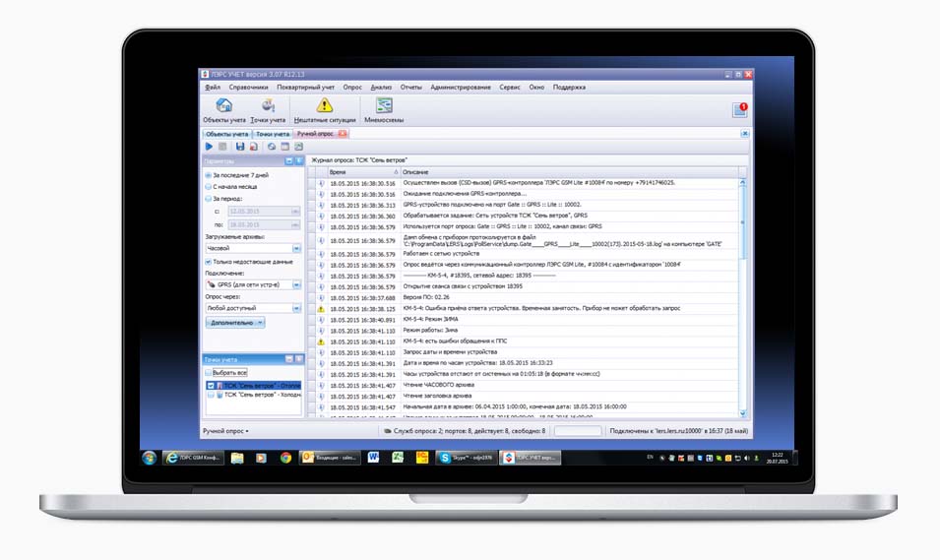940x560 pixels.
Task: Click the Дополнительно button
Action: point(235,322)
